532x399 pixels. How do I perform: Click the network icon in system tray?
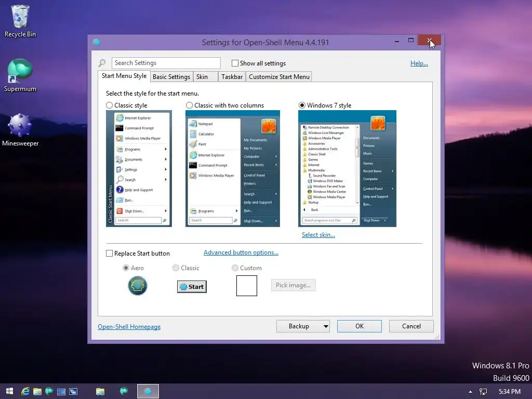(x=483, y=392)
